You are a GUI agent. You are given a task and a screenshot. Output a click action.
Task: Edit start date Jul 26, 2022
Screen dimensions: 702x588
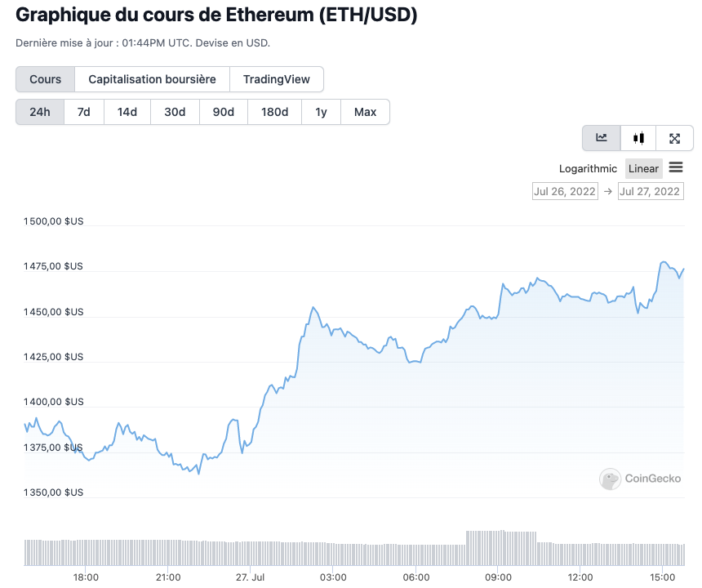coord(564,191)
